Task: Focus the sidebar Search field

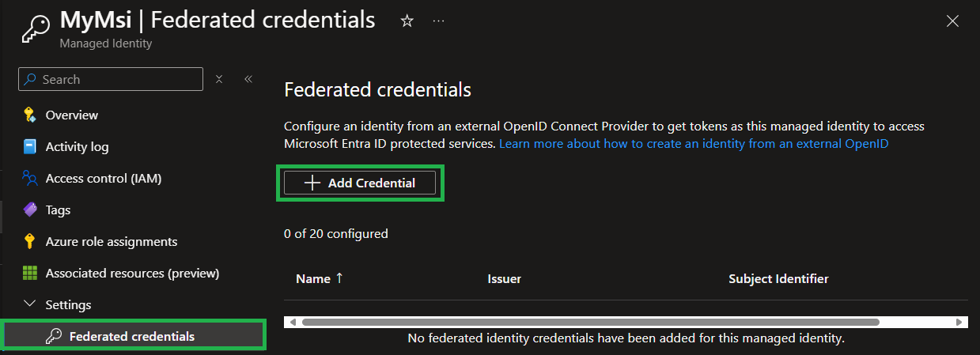Action: 111,79
